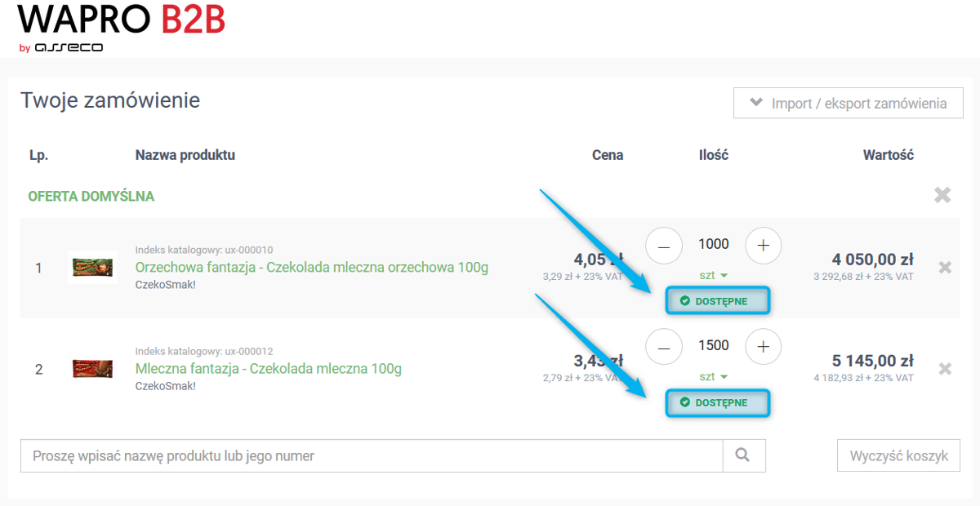Increase quantity of Mleczna fantazja chocolate
The height and width of the screenshot is (506, 980).
(763, 347)
